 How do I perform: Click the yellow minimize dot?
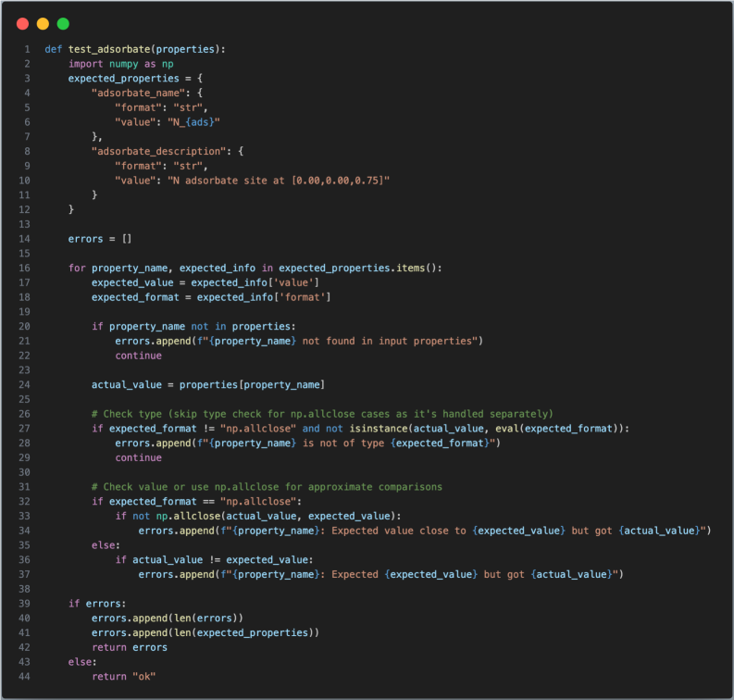[x=43, y=24]
